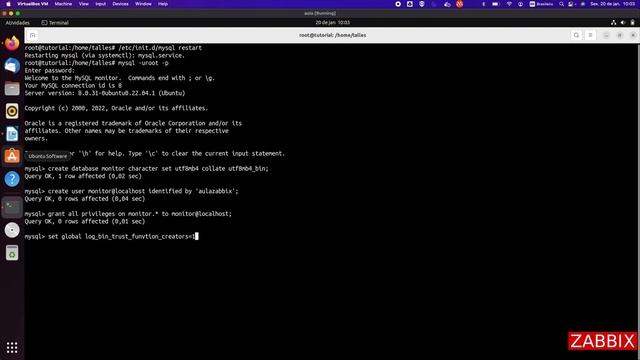Image resolution: width=640 pixels, height=360 pixels.
Task: Click 'Welcome to the MySQL monitor' line
Action: (120, 78)
